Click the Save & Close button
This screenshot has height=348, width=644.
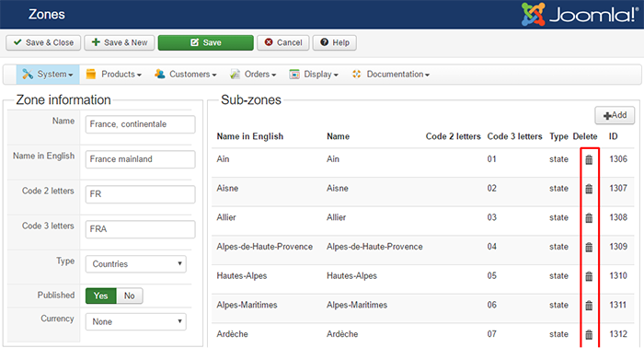43,42
